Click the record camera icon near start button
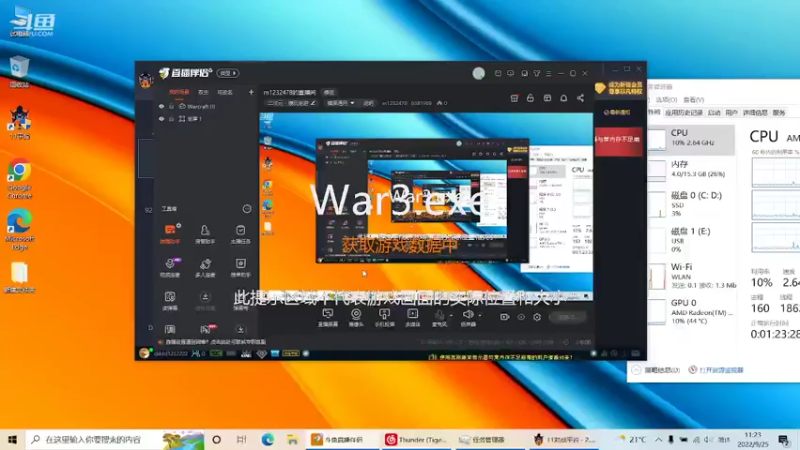This screenshot has width=800, height=450. pyautogui.click(x=504, y=317)
